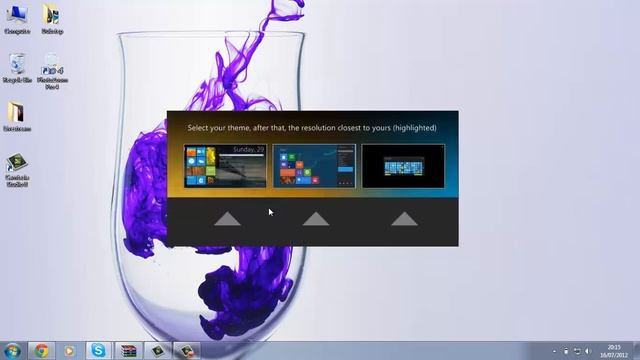Open WinRAR from the taskbar
640x360 pixels.
129,351
